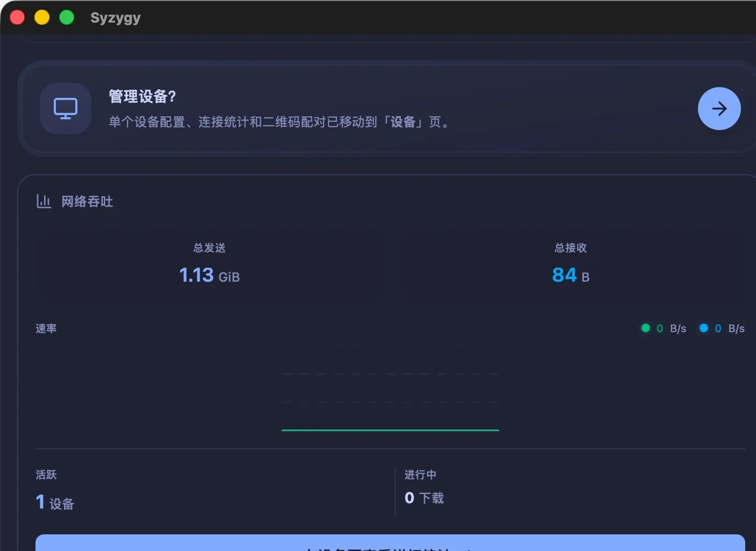Viewport: 756px width, 551px height.
Task: Click the 总接收 label
Action: [571, 248]
